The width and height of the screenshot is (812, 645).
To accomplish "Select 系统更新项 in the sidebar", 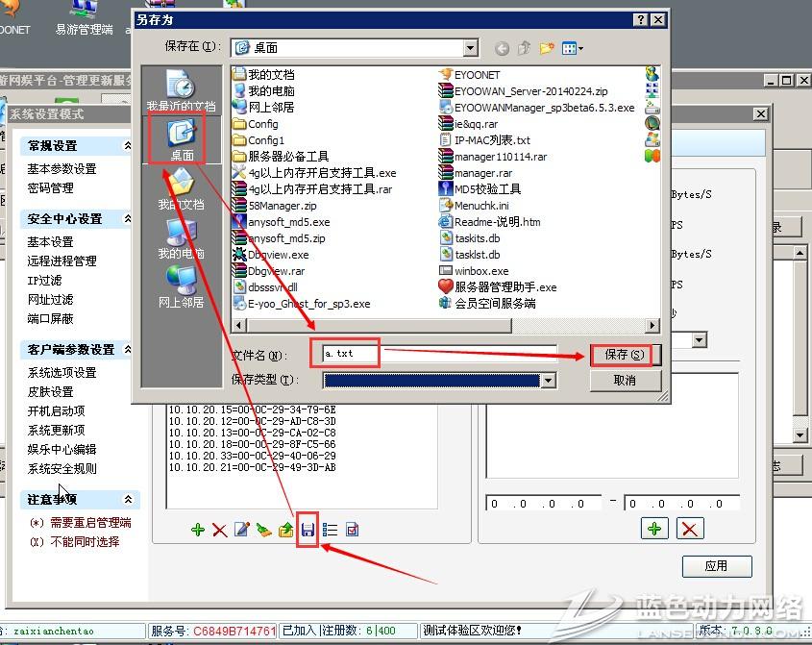I will 56,430.
